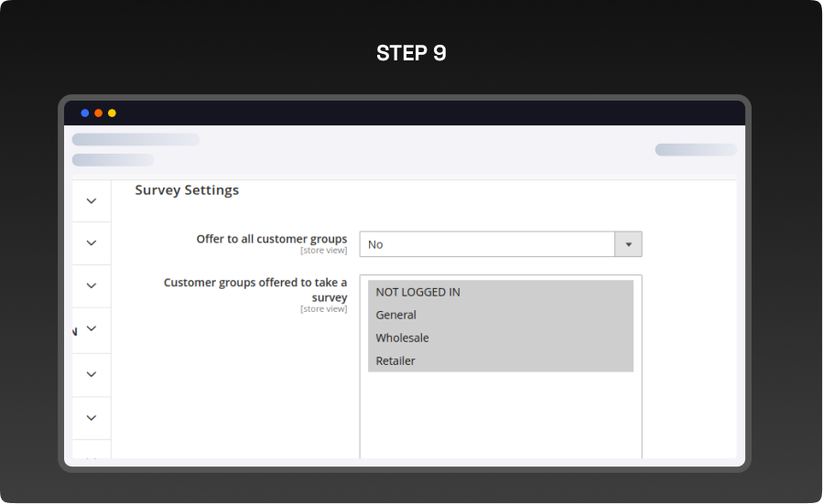The height and width of the screenshot is (504, 823).
Task: Click empty area of customer groups listbox
Action: click(x=500, y=416)
